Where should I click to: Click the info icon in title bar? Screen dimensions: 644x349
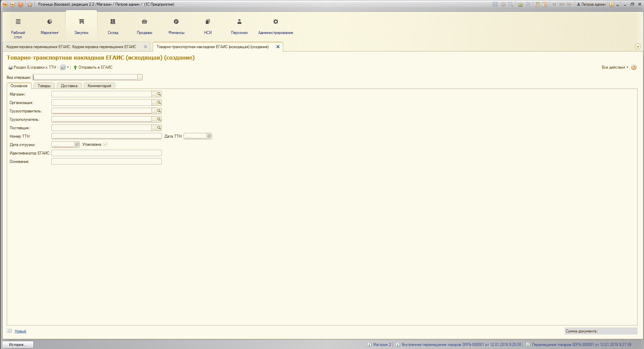coord(611,4)
